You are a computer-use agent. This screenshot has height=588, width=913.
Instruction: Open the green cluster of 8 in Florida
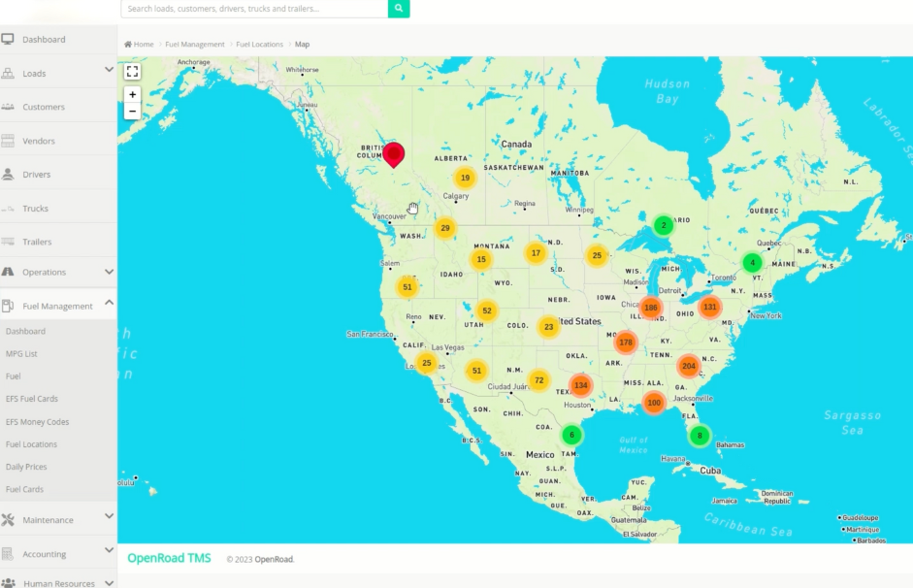tap(700, 435)
